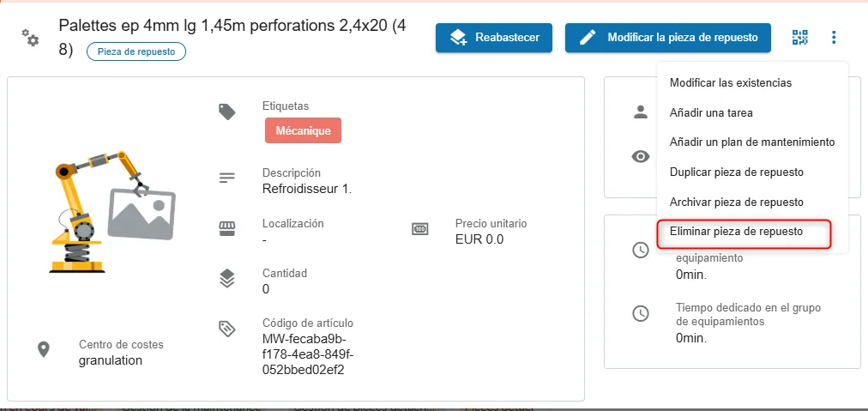Click the Código de artículo tag icon
Image resolution: width=868 pixels, height=411 pixels.
coord(227,329)
